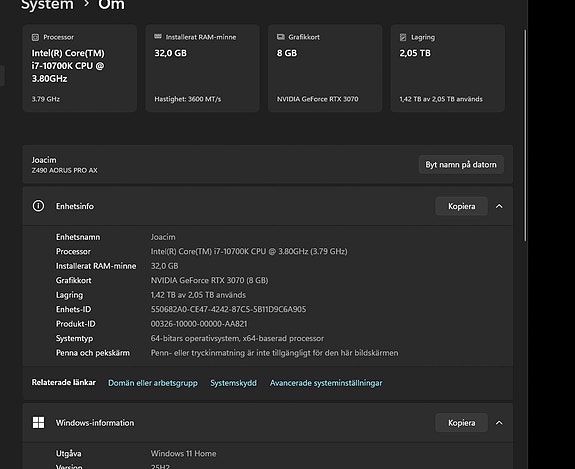Screen dimensions: 575x469
Task: Select the Intel Core i7-10700K processor card
Action: tap(80, 68)
